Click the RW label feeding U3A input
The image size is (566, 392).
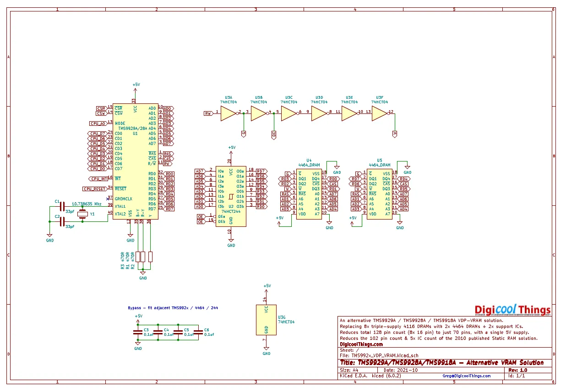208,113
